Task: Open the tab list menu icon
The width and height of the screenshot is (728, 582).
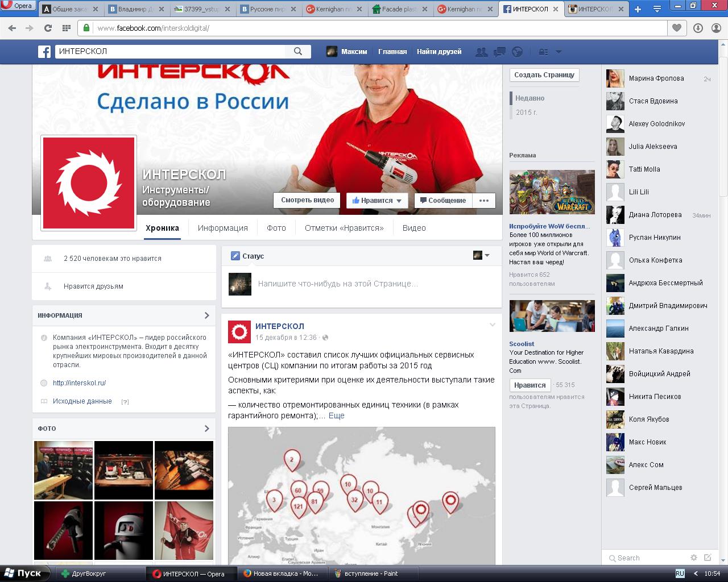Action: tap(657, 9)
